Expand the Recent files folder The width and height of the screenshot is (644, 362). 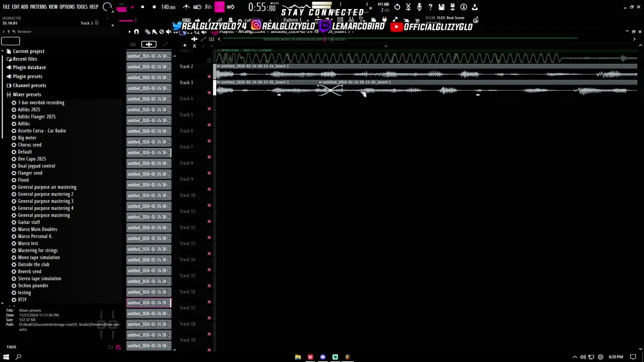[x=25, y=59]
